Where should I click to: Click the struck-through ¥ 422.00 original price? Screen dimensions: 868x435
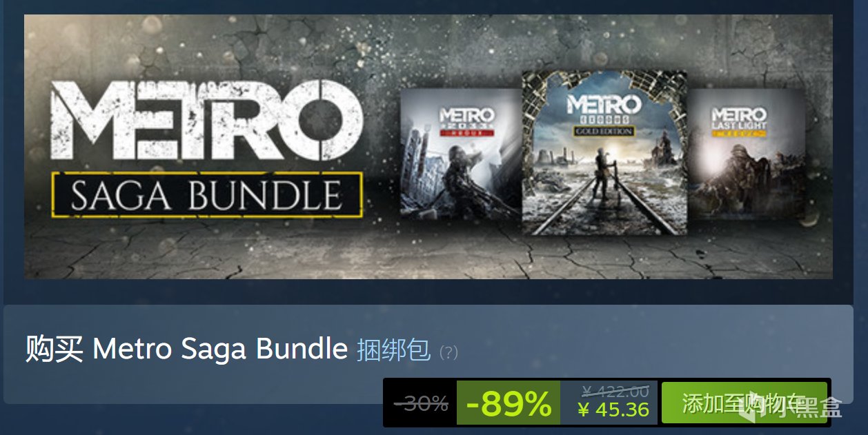[x=615, y=392]
